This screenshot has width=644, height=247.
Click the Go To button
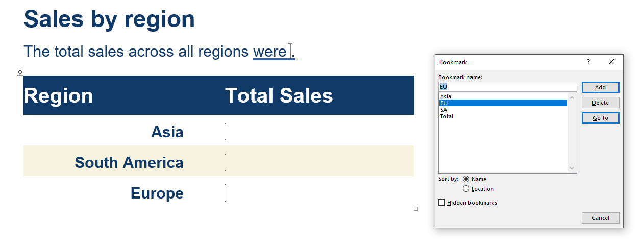click(x=600, y=118)
